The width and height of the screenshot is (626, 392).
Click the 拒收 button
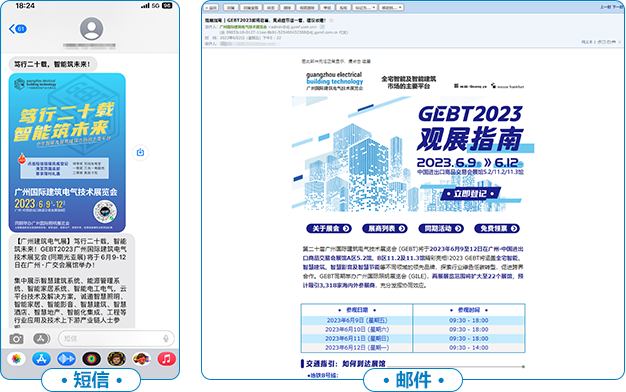[343, 8]
